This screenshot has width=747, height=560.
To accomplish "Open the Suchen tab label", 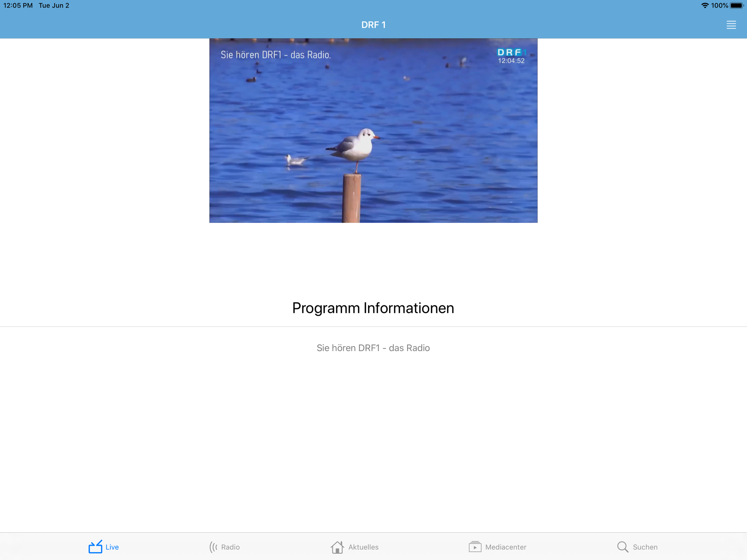I will click(645, 547).
